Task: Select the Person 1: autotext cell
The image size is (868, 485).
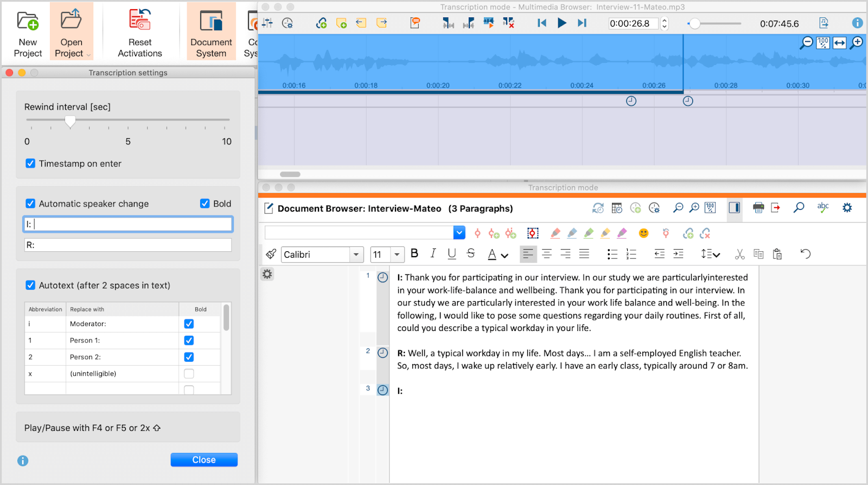Action: (122, 341)
